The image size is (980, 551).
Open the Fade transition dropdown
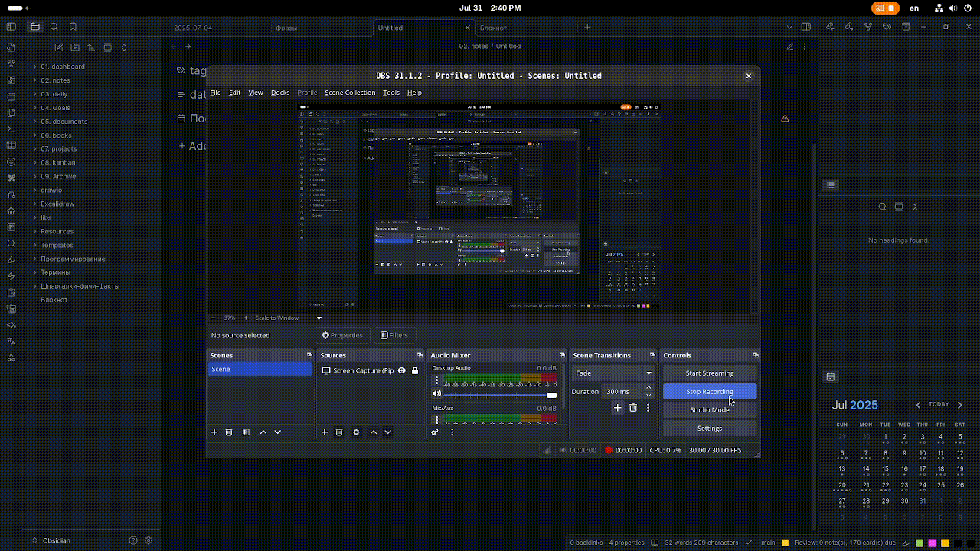613,373
